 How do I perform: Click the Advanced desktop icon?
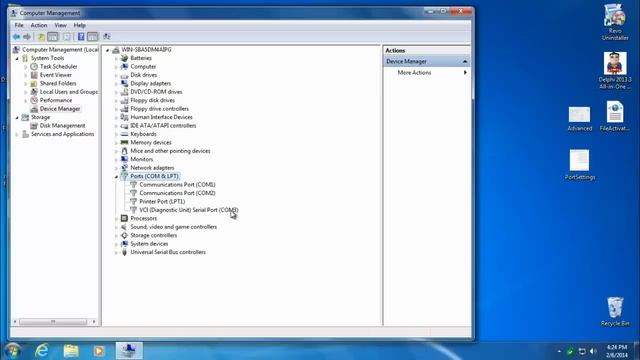pyautogui.click(x=580, y=119)
